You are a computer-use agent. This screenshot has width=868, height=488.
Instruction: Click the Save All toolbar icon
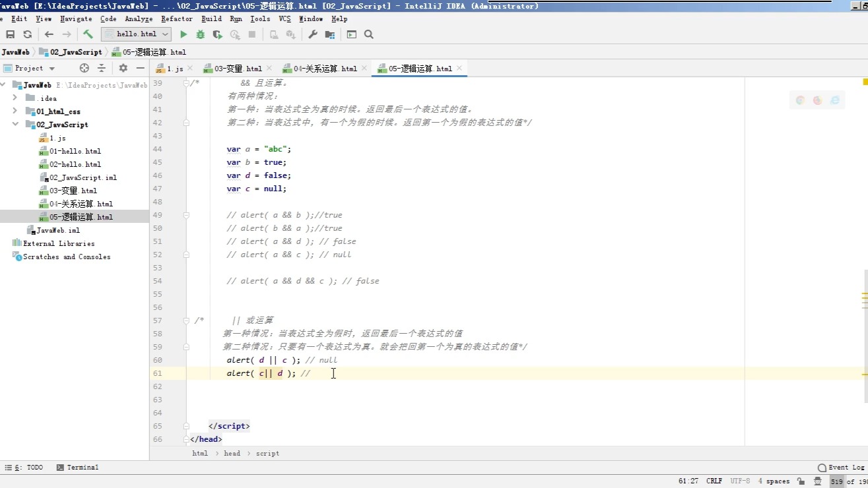pyautogui.click(x=10, y=34)
